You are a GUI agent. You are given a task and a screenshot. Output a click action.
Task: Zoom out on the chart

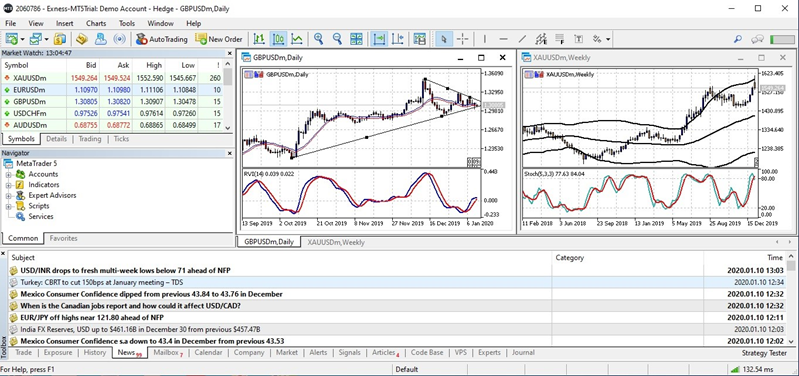[337, 39]
